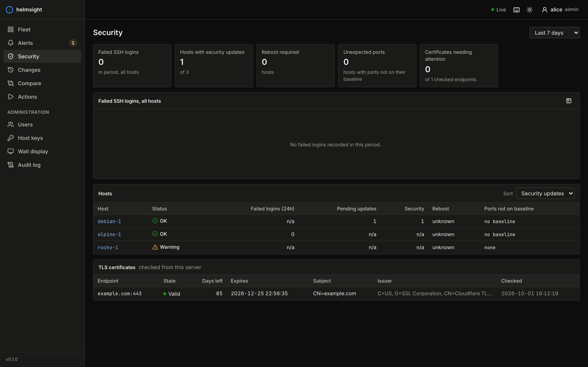Click the Alerts count badge
The image size is (588, 367).
point(73,43)
